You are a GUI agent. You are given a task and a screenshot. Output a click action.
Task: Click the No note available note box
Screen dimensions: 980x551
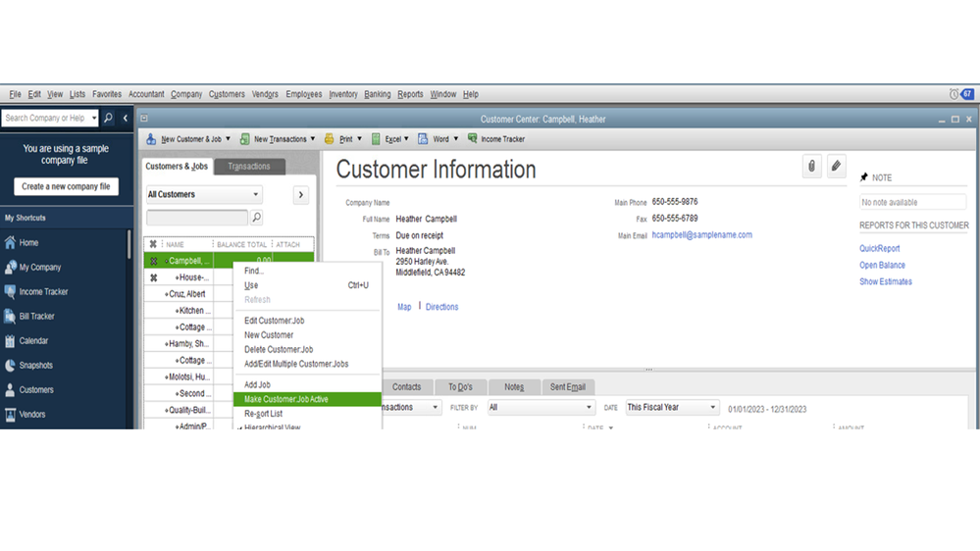coord(912,202)
